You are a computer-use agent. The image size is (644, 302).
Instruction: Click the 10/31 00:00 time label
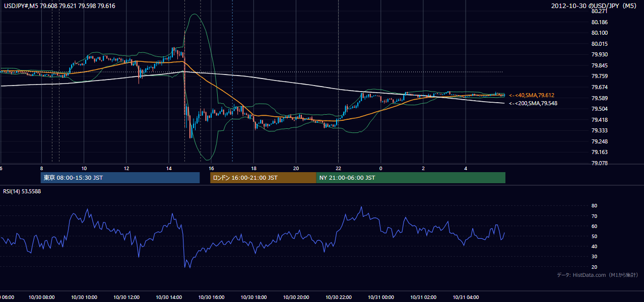click(381, 297)
